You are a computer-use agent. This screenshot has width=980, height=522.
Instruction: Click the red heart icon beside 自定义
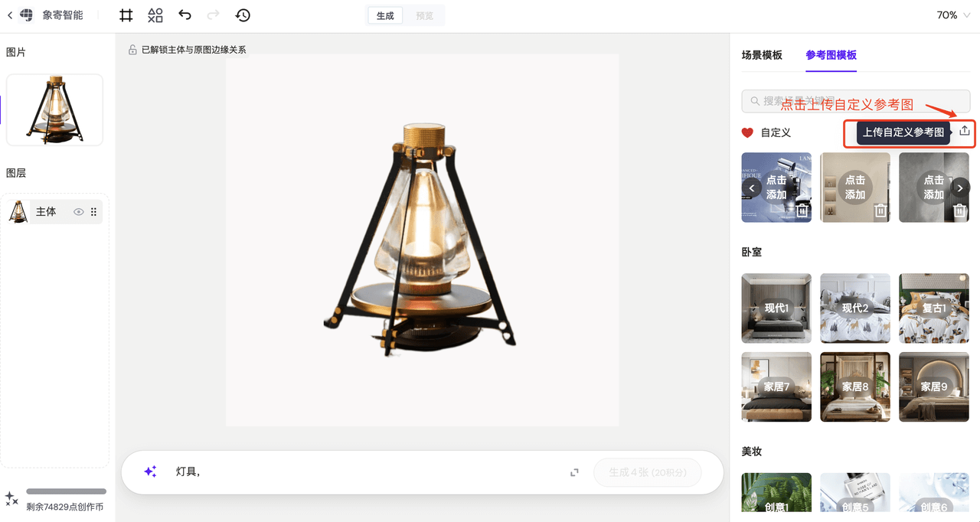point(747,132)
